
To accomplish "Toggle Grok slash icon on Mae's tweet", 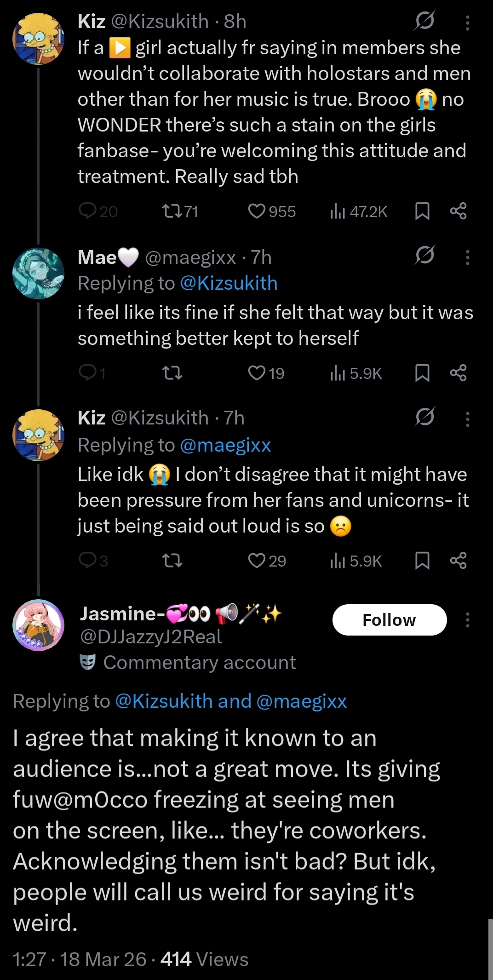I will [424, 255].
